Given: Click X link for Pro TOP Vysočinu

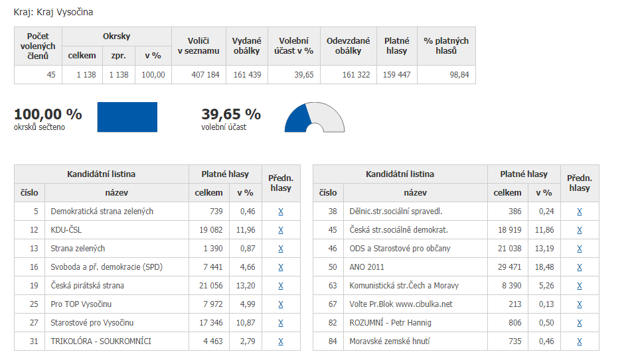Looking at the screenshot, I should [x=281, y=304].
